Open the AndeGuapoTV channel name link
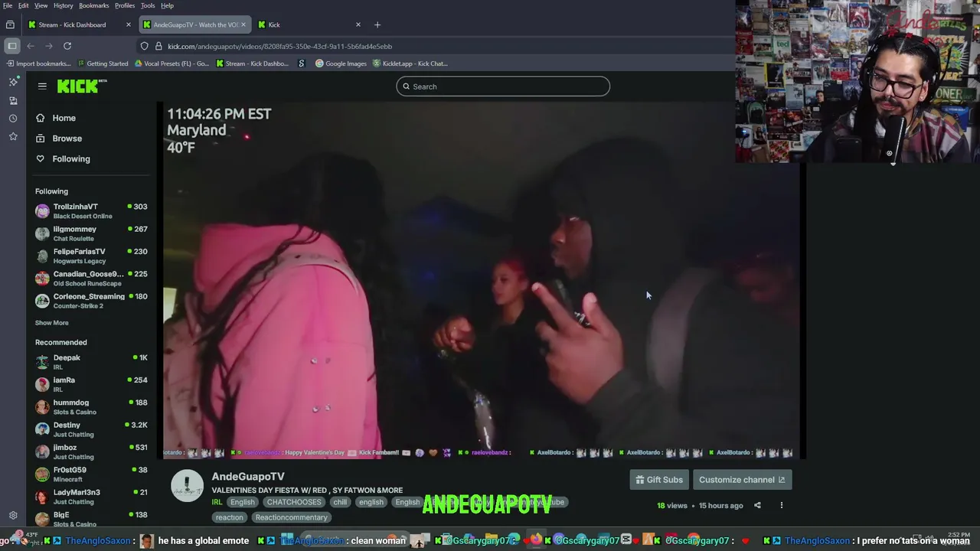980x551 pixels. click(248, 476)
